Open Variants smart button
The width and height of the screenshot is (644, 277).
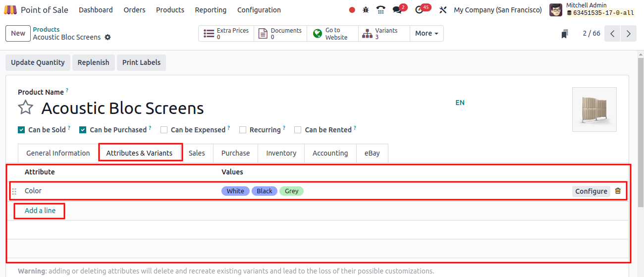pos(384,34)
